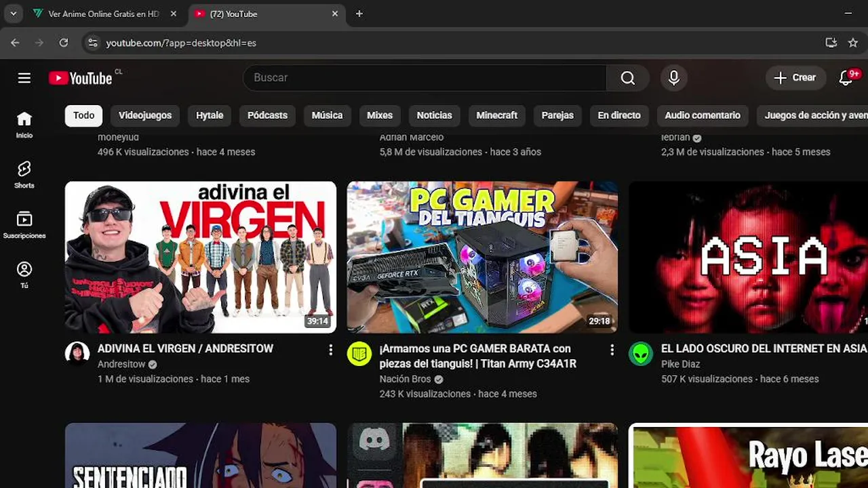Filter by Noticias chip

tap(434, 115)
